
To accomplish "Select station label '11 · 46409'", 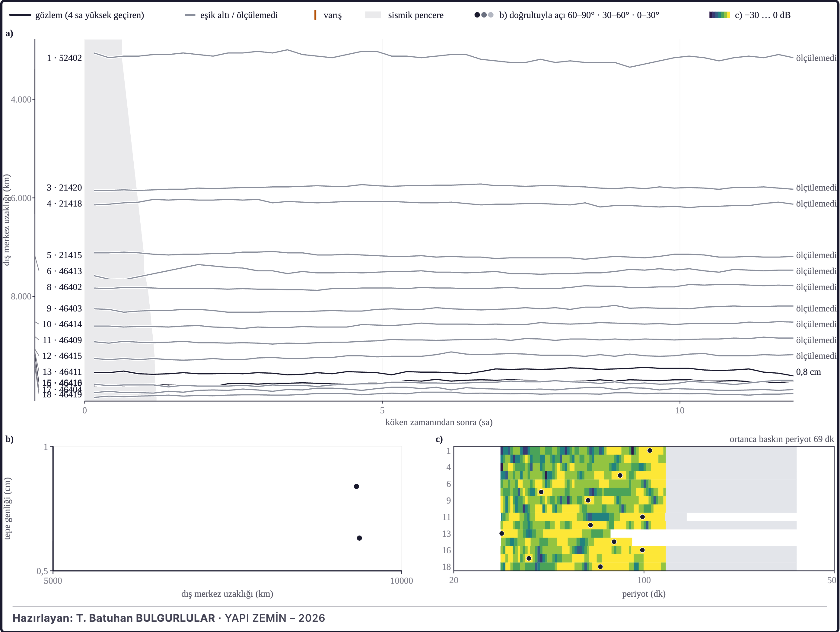I will [x=62, y=340].
